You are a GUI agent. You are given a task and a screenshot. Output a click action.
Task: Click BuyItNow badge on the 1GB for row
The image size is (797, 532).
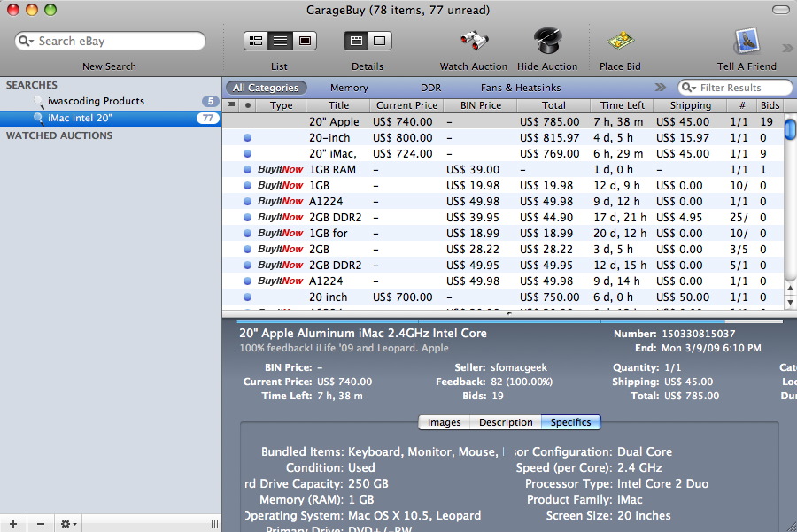280,233
